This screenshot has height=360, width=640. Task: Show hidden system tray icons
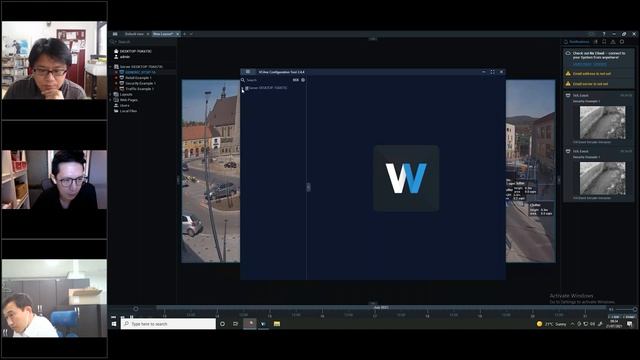coord(572,324)
